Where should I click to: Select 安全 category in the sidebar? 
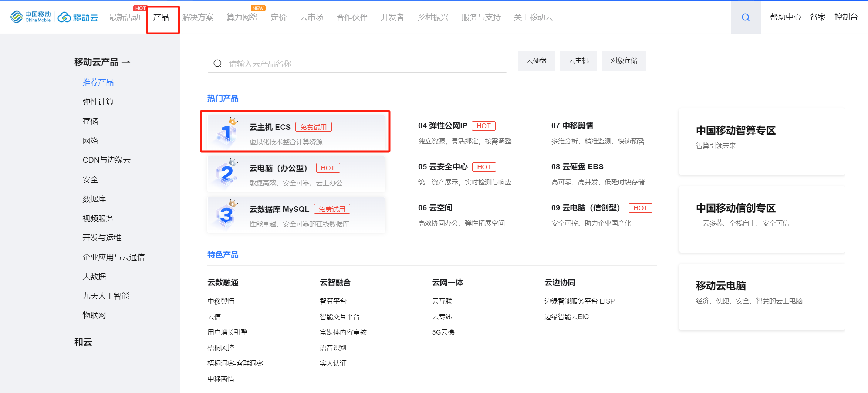90,180
